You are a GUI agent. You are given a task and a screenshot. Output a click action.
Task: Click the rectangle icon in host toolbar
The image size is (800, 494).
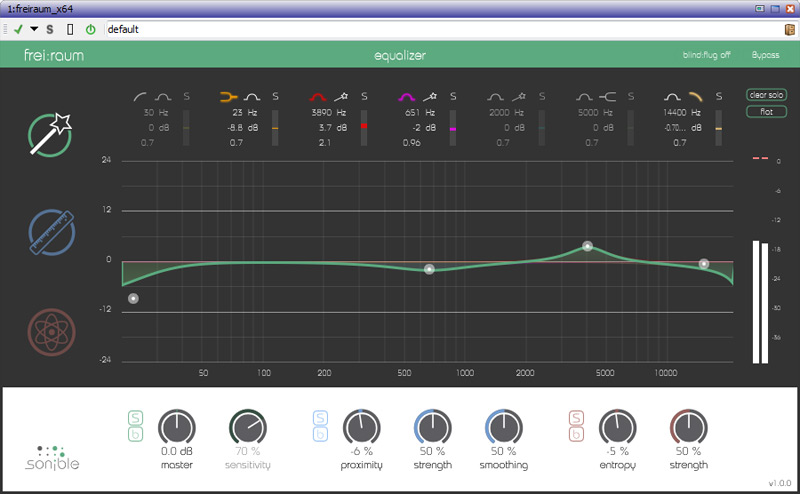70,30
